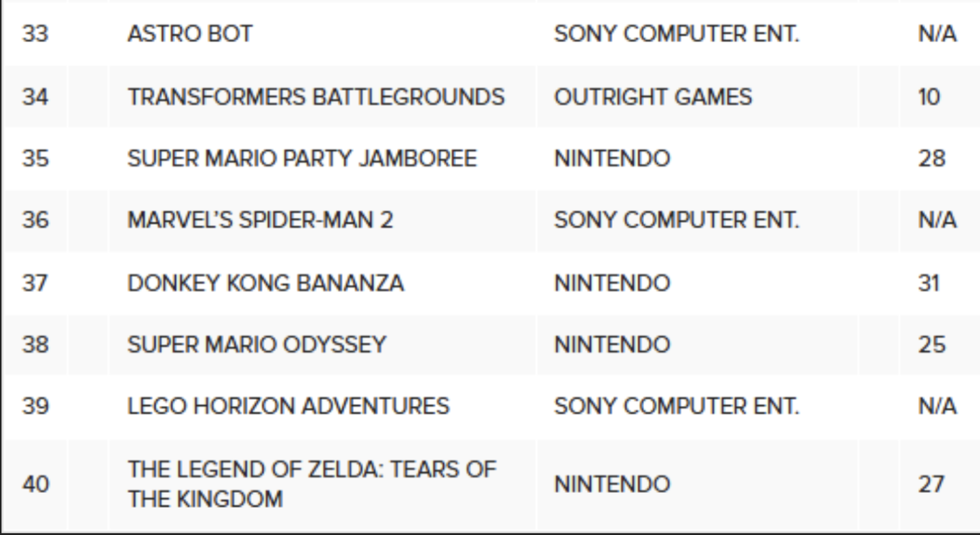The height and width of the screenshot is (535, 980).
Task: Click last week value 10
Action: 929,96
